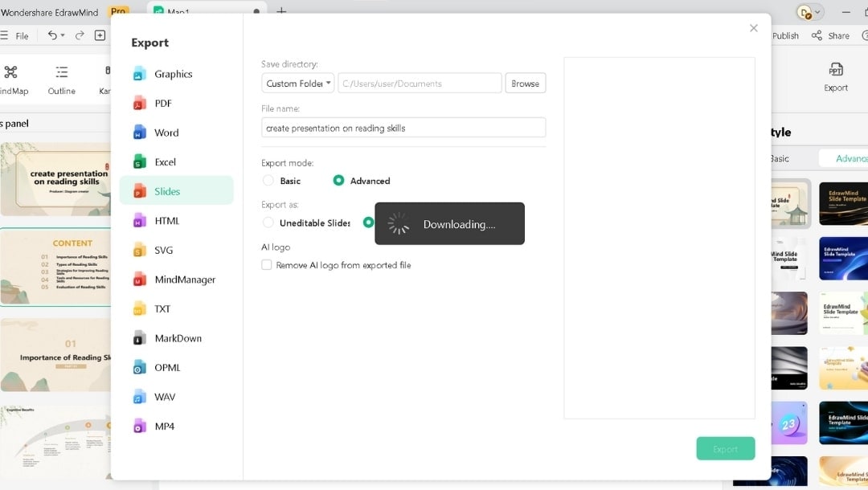Click the green Export button
The height and width of the screenshot is (490, 868).
click(x=725, y=448)
